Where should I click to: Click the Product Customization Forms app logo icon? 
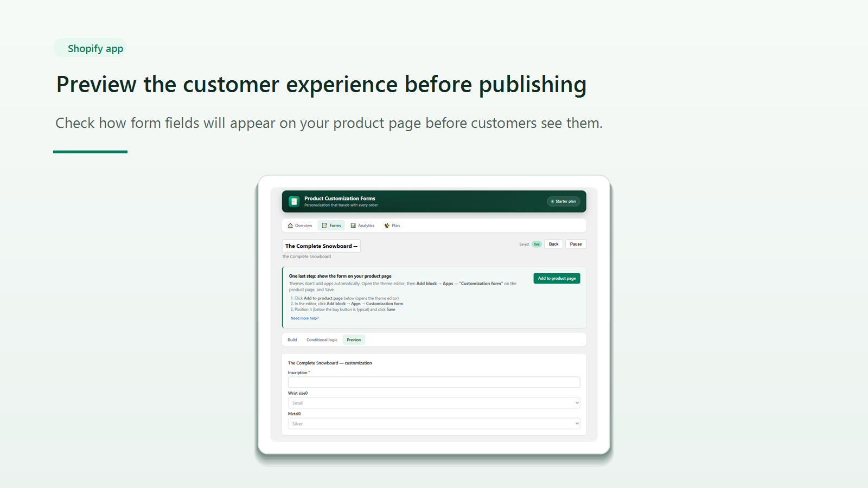(294, 201)
